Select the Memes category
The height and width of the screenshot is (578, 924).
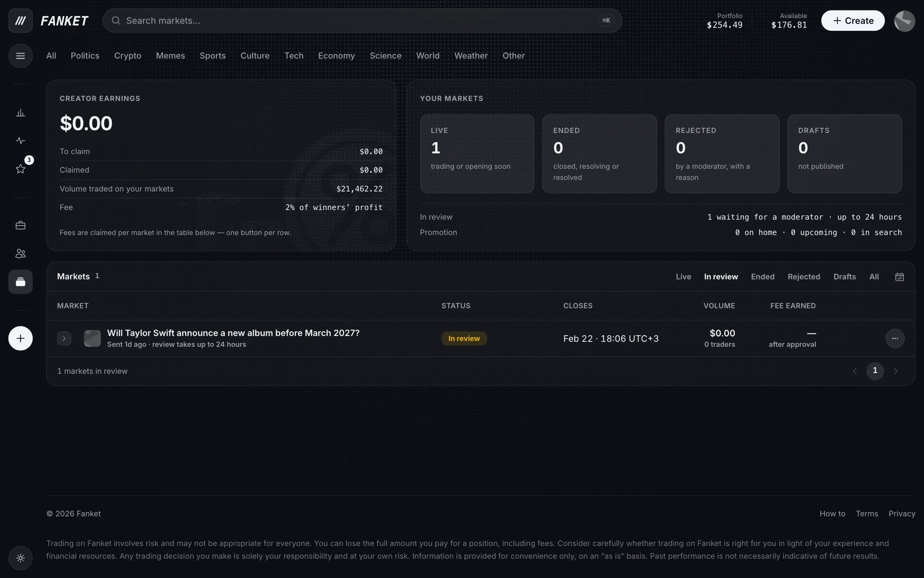171,56
